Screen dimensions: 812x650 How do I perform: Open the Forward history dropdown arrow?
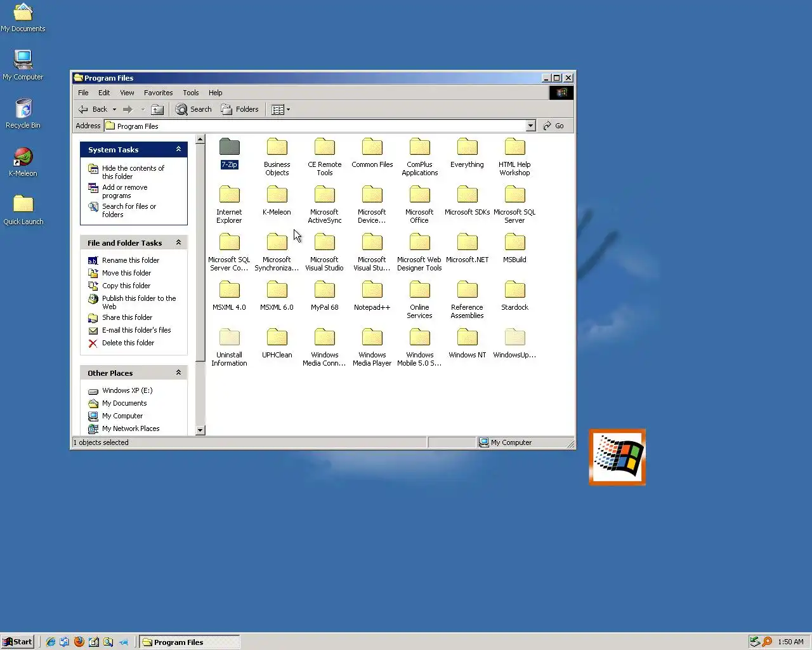tap(143, 109)
